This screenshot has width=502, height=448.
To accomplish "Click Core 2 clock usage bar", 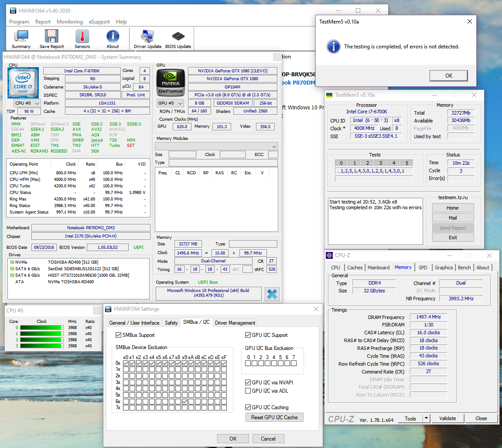I will click(x=42, y=340).
